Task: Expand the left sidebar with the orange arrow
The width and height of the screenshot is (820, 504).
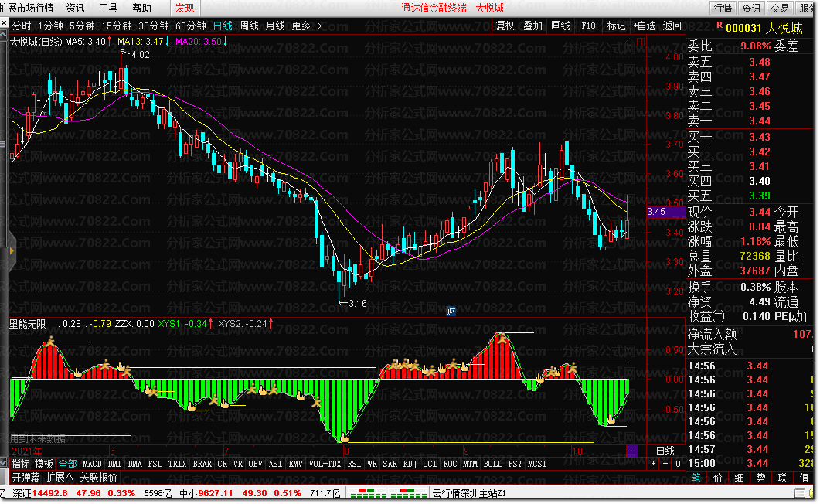Action: point(12,251)
